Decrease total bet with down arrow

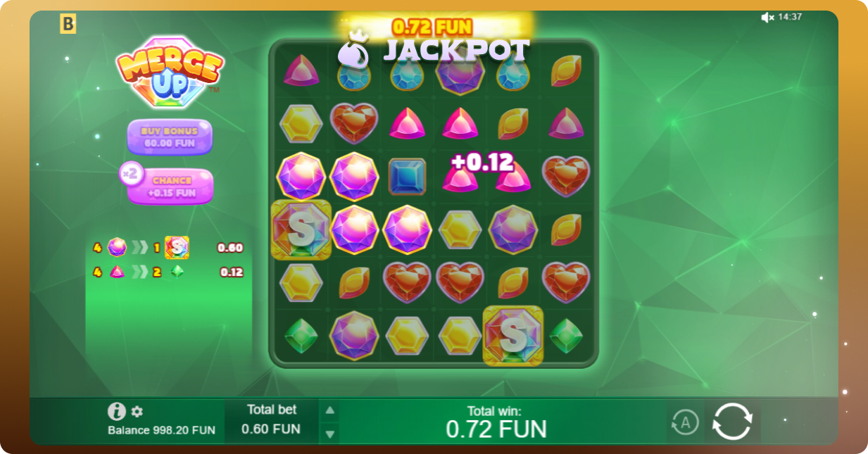(329, 434)
